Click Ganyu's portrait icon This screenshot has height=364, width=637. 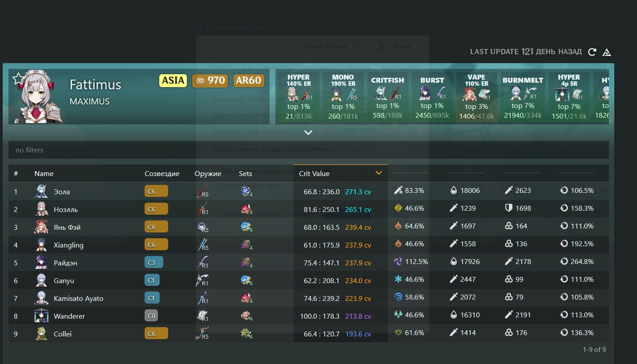(x=41, y=280)
